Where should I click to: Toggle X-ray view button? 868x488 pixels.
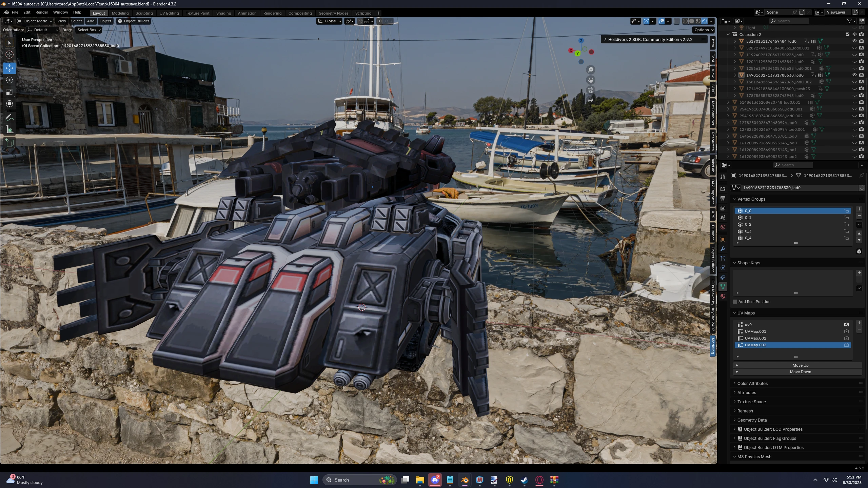click(x=676, y=21)
